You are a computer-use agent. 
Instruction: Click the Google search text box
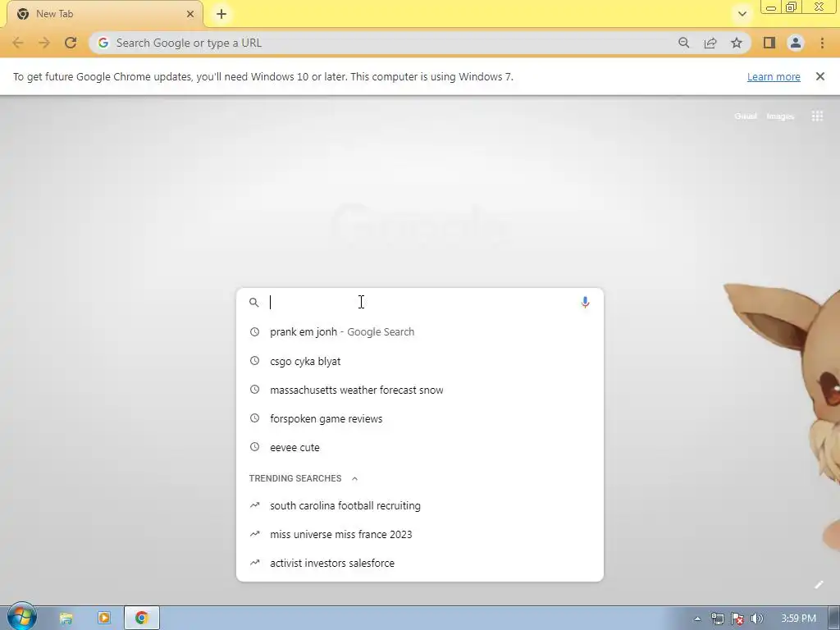coord(419,302)
